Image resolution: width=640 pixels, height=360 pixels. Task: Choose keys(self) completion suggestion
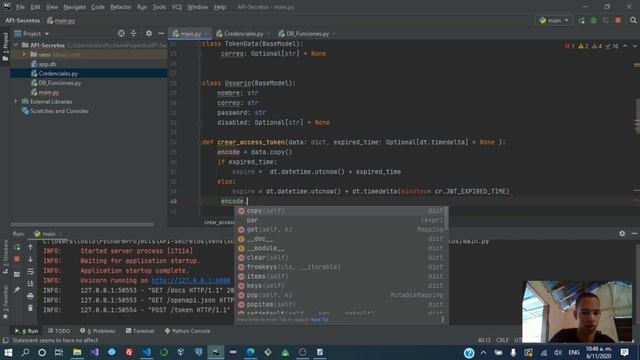[x=340, y=286]
